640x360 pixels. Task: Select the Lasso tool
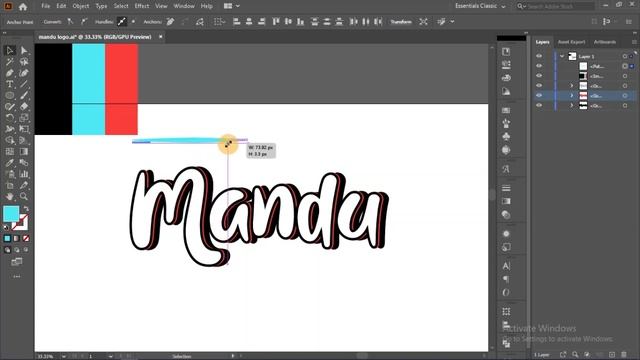pyautogui.click(x=24, y=62)
